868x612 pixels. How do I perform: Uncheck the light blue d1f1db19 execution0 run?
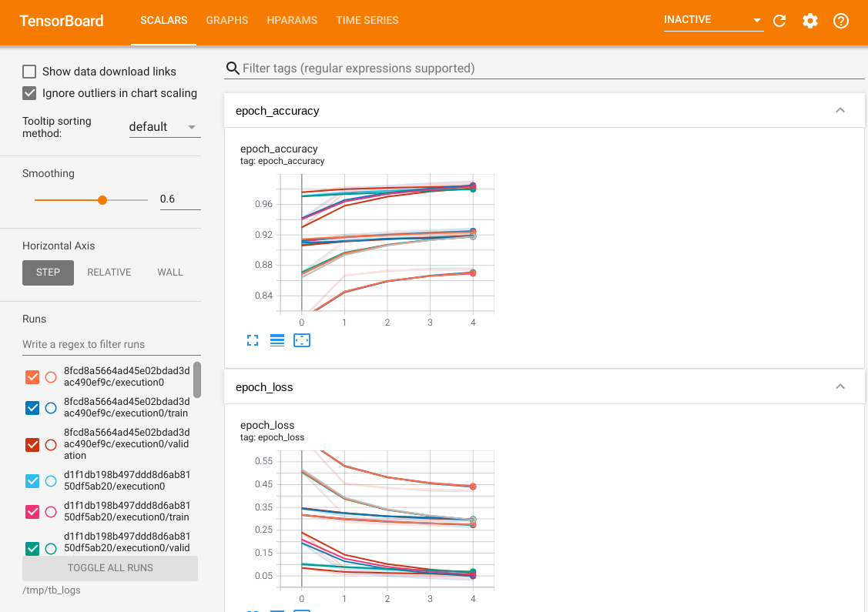32,481
